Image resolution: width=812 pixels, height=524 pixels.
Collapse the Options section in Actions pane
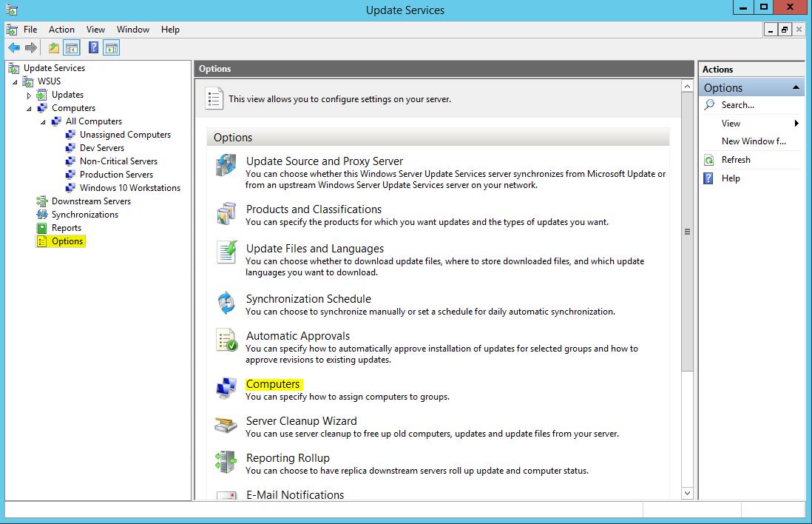[796, 87]
